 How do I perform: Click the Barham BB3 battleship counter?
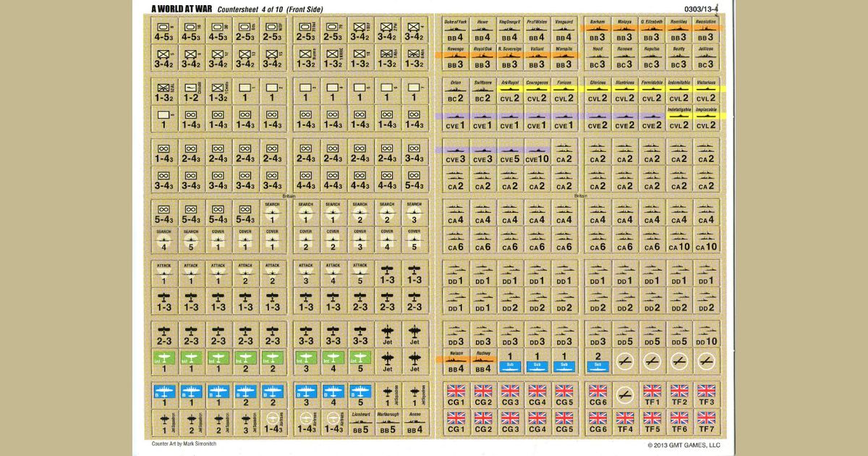pyautogui.click(x=597, y=31)
